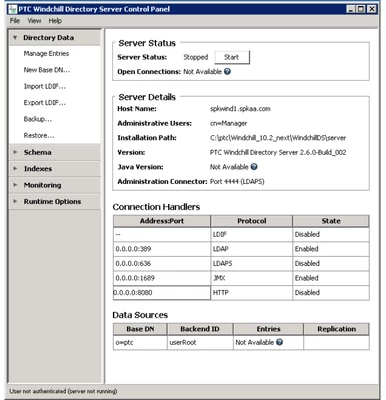Click the installation path value
The image size is (386, 400).
click(x=278, y=138)
